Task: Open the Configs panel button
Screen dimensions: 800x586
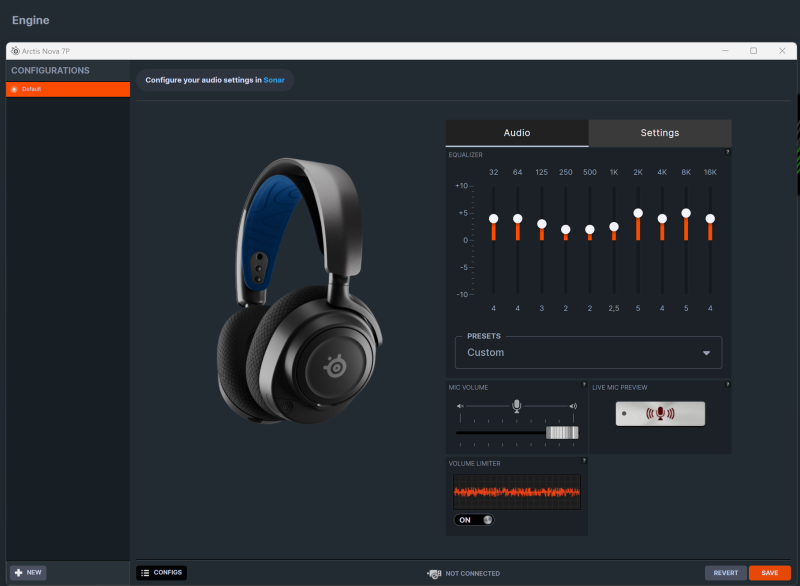Action: (x=161, y=573)
